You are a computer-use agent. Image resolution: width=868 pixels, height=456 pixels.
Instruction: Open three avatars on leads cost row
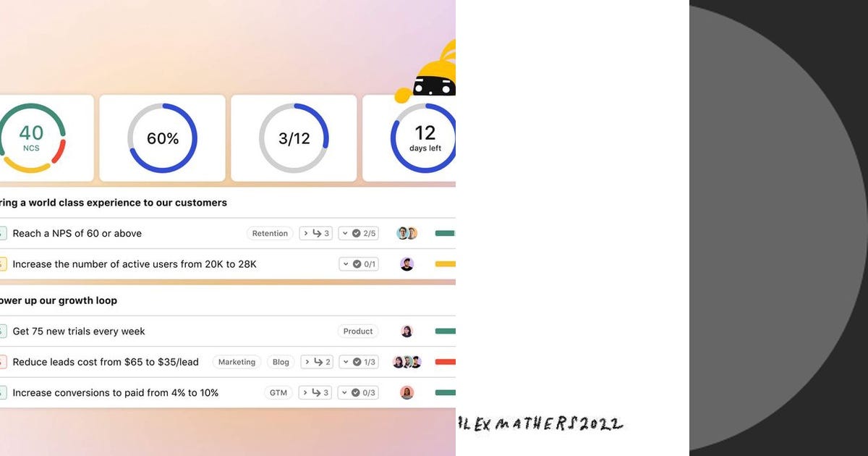pos(407,362)
